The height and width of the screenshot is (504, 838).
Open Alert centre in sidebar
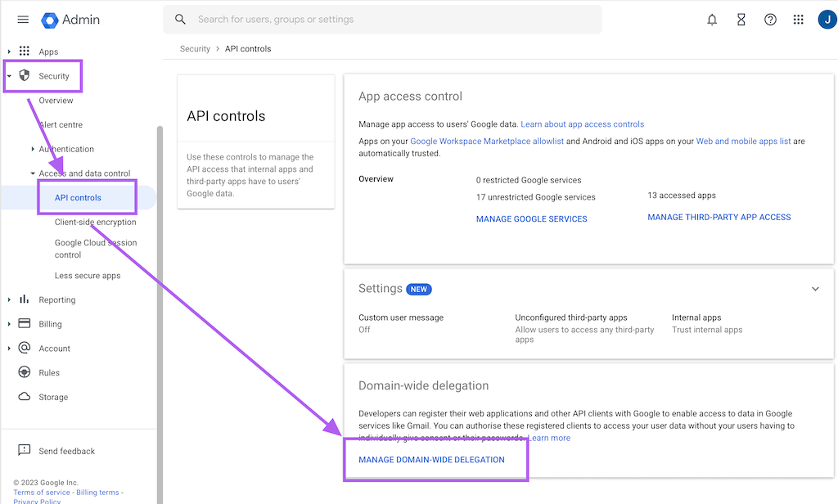pos(61,124)
